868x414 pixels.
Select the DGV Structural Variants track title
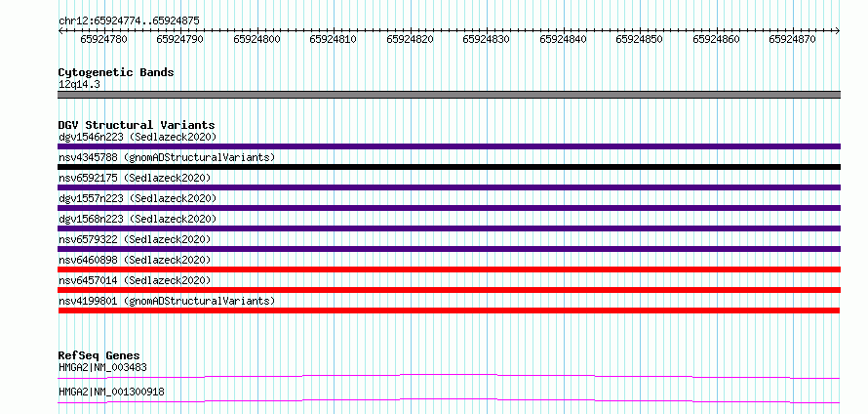137,125
